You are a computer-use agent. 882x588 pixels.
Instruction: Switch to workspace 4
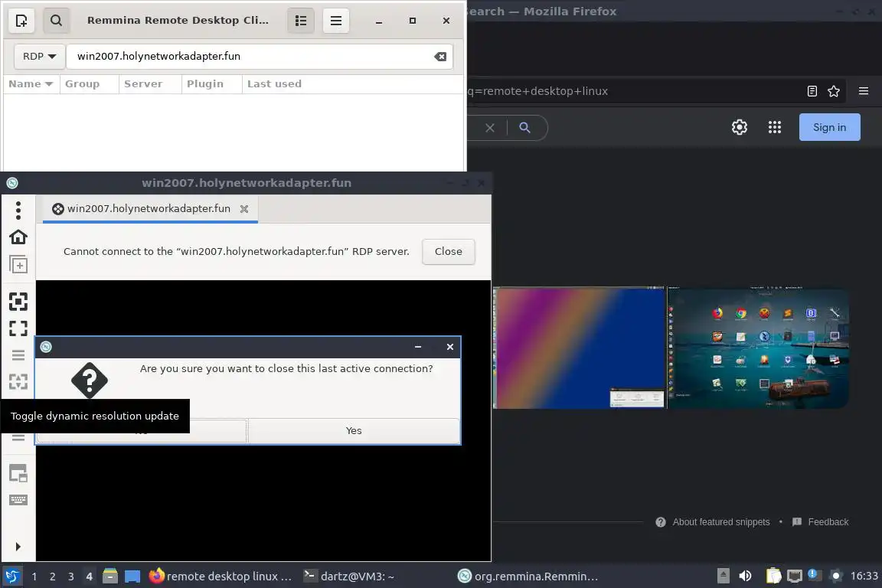click(x=89, y=577)
